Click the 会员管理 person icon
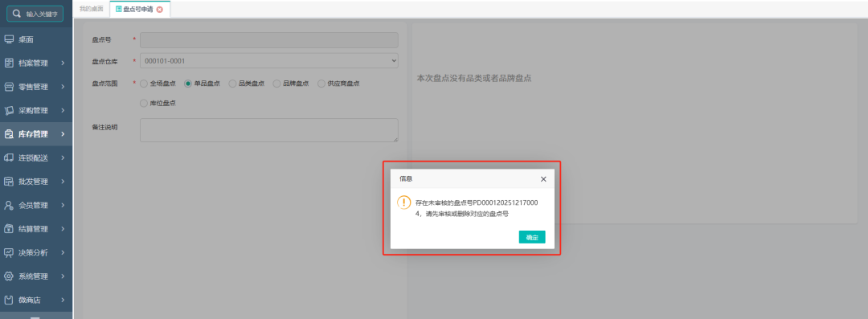868x319 pixels. [9, 206]
